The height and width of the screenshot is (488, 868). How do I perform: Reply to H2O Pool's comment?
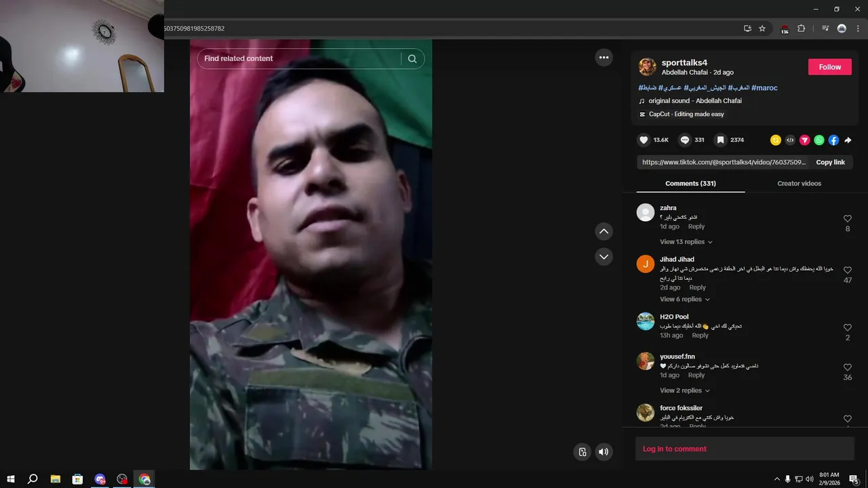tap(700, 335)
